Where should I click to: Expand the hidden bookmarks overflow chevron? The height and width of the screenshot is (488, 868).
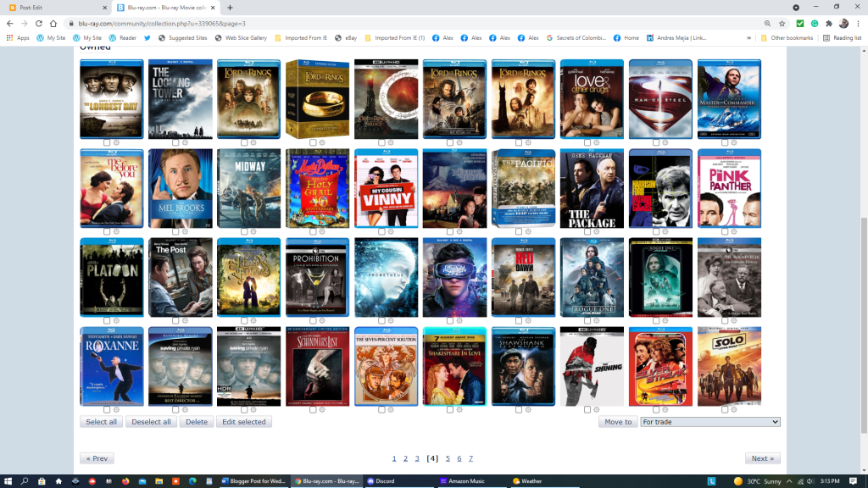[749, 38]
